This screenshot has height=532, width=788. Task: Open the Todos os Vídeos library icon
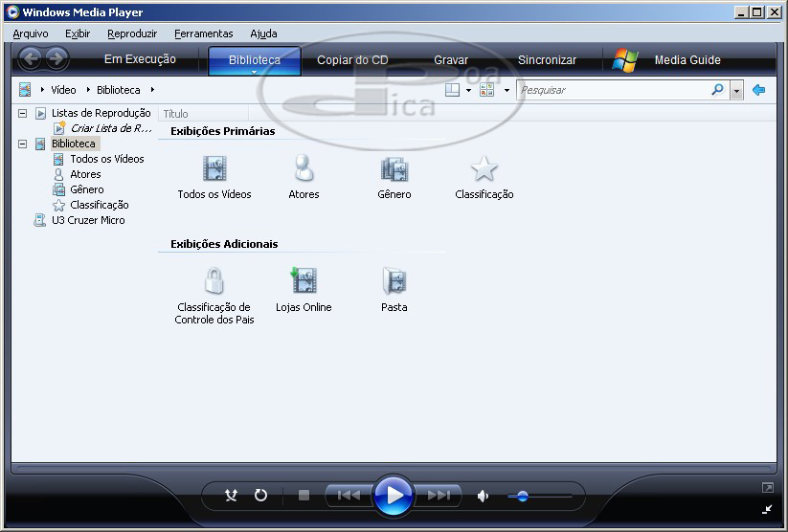214,170
